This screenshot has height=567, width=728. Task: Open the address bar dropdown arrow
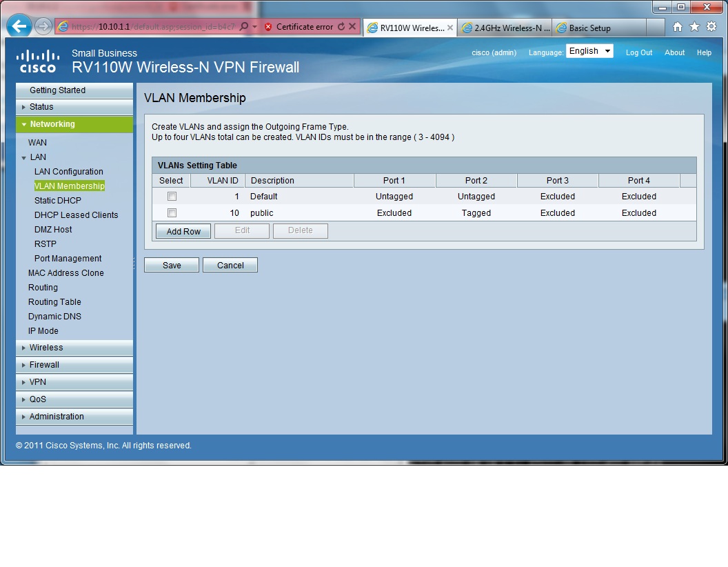tap(254, 27)
